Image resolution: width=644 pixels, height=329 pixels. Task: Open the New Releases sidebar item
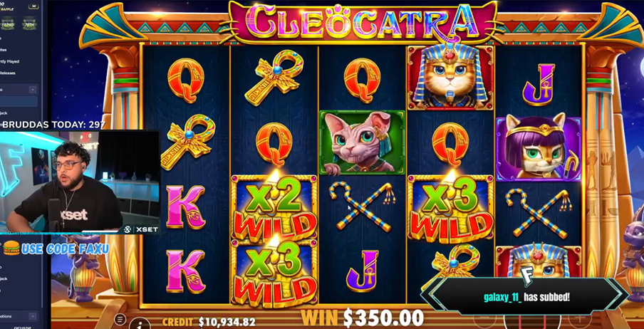(8, 73)
